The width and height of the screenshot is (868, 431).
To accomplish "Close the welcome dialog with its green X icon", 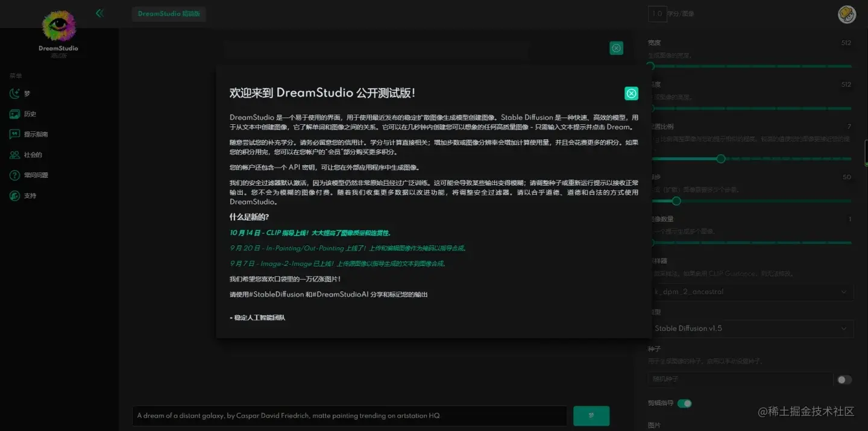I will [631, 93].
